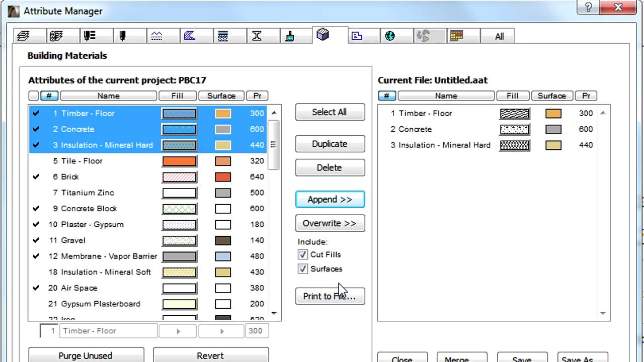Select the Insulation - Mineral Soft row
Screen dimensions: 644x362
tap(149, 272)
